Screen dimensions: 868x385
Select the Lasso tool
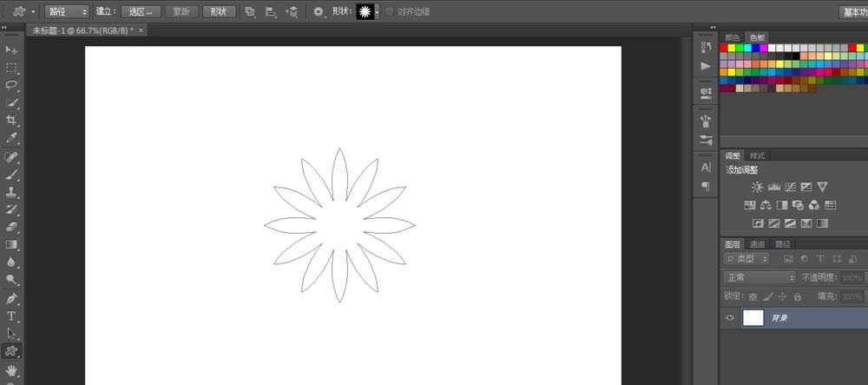pos(12,85)
